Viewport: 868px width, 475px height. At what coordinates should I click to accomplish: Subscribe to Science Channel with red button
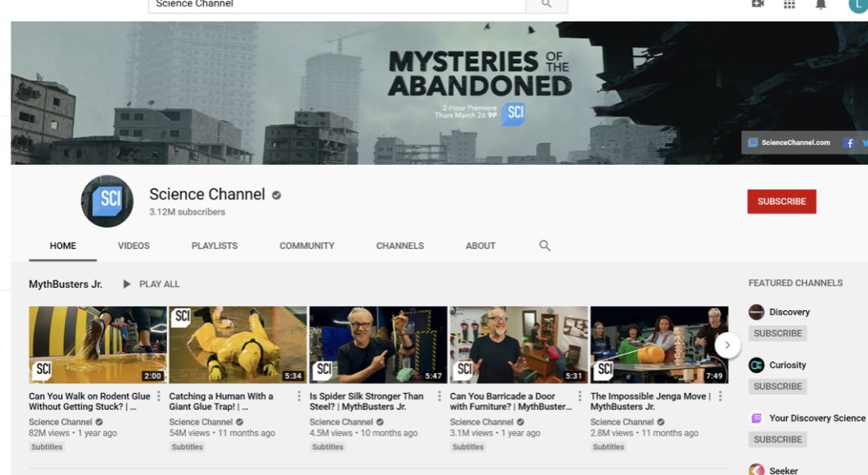(782, 202)
